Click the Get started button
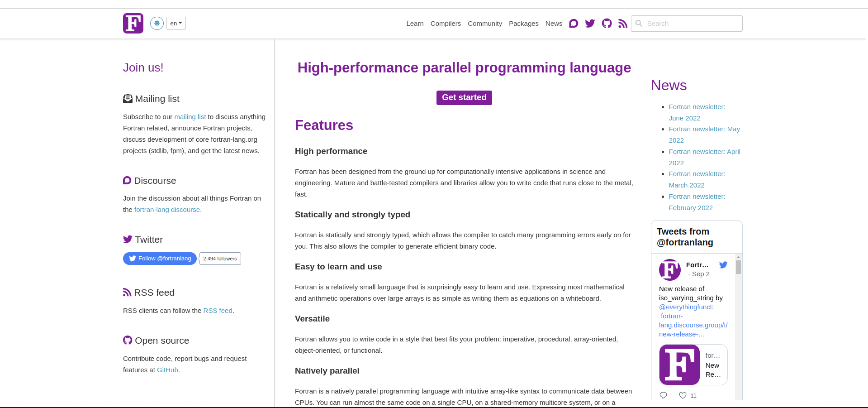868x408 pixels. 464,98
